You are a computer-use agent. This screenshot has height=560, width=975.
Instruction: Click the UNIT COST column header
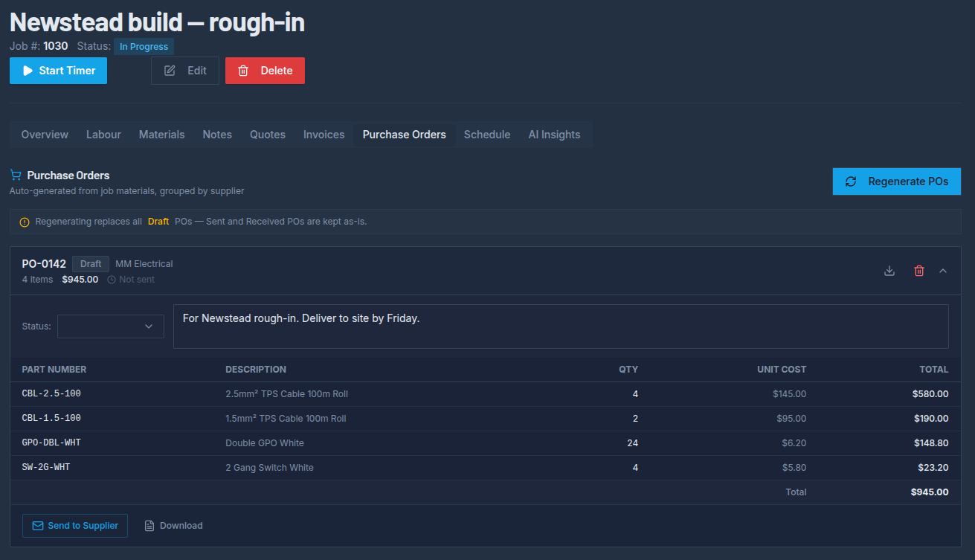click(782, 370)
